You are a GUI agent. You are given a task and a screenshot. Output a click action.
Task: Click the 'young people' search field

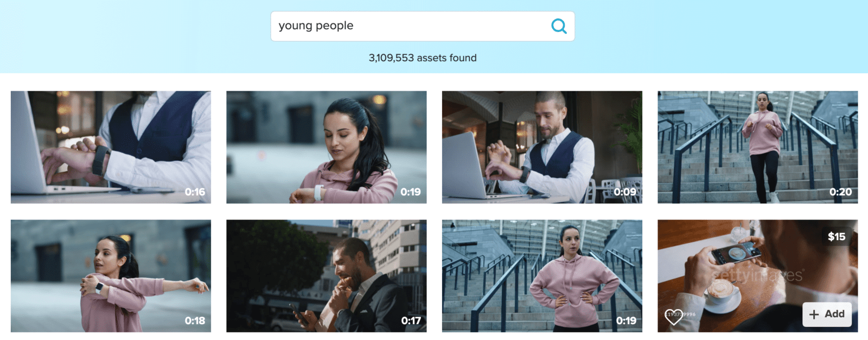pyautogui.click(x=423, y=26)
